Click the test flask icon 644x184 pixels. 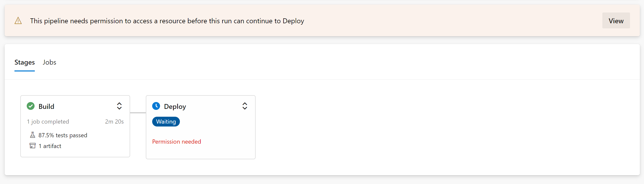pos(33,135)
